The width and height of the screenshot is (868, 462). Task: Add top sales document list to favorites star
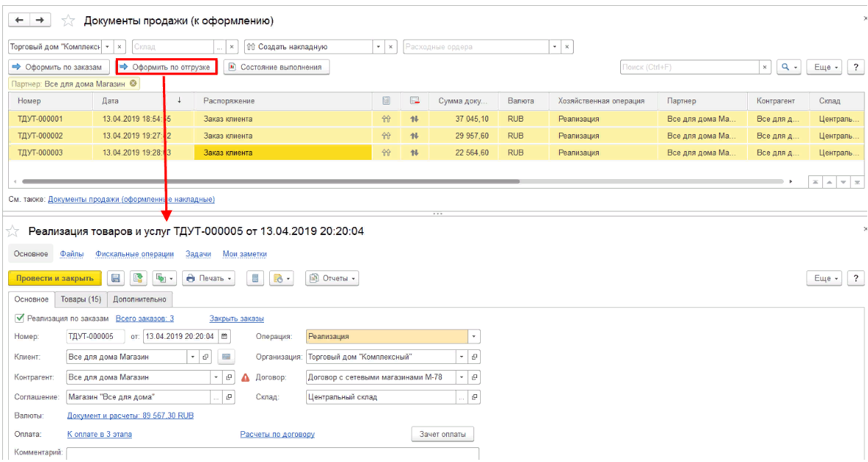click(68, 20)
